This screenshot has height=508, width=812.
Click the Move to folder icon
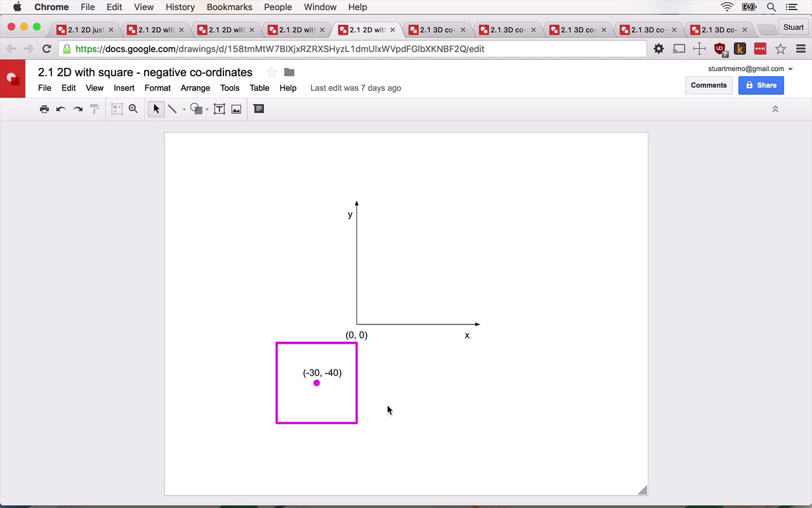click(x=289, y=72)
